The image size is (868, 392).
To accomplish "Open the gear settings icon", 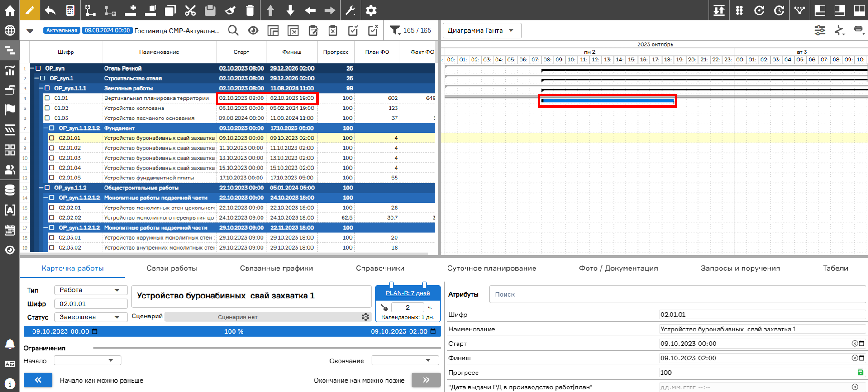I will tap(371, 10).
